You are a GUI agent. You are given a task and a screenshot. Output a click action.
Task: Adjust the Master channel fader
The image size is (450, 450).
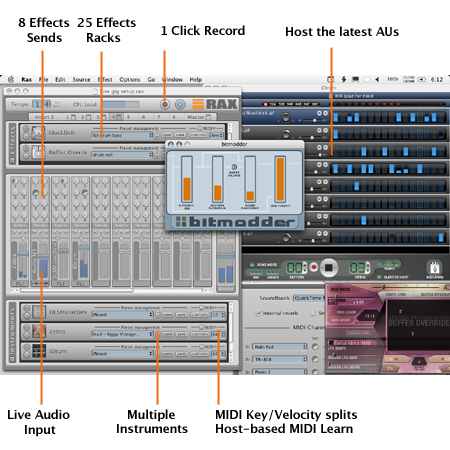pyautogui.click(x=226, y=256)
